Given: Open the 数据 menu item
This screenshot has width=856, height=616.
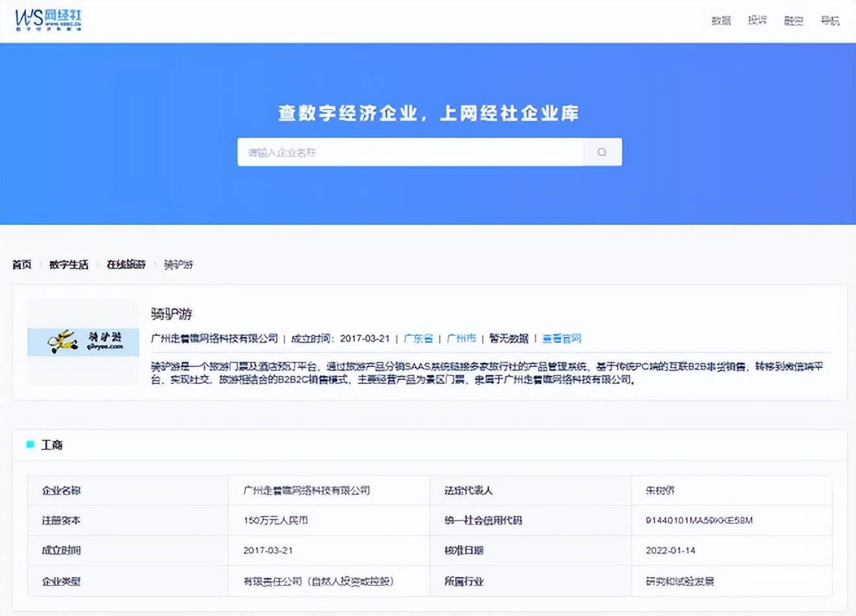Looking at the screenshot, I should pyautogui.click(x=720, y=21).
